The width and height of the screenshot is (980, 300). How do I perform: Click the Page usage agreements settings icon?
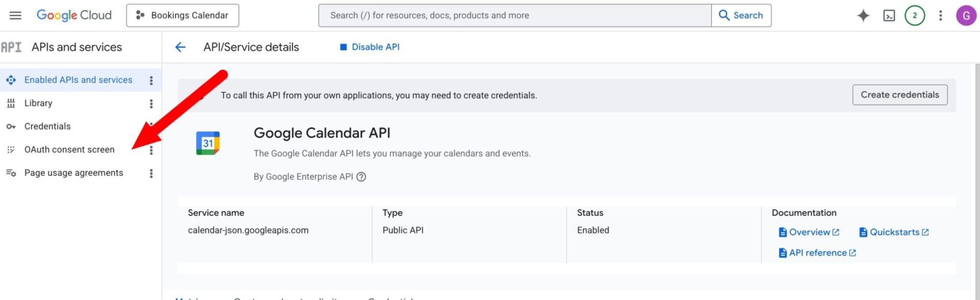[11, 173]
